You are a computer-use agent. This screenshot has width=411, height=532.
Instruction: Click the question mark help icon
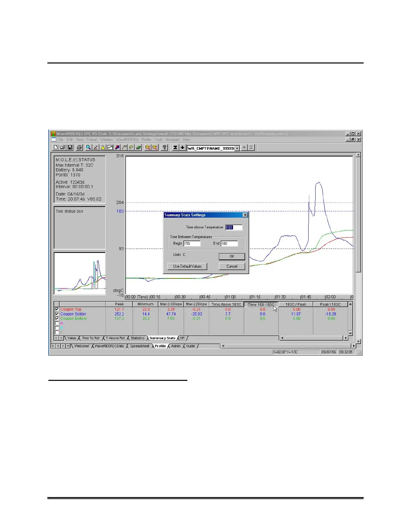(164, 147)
